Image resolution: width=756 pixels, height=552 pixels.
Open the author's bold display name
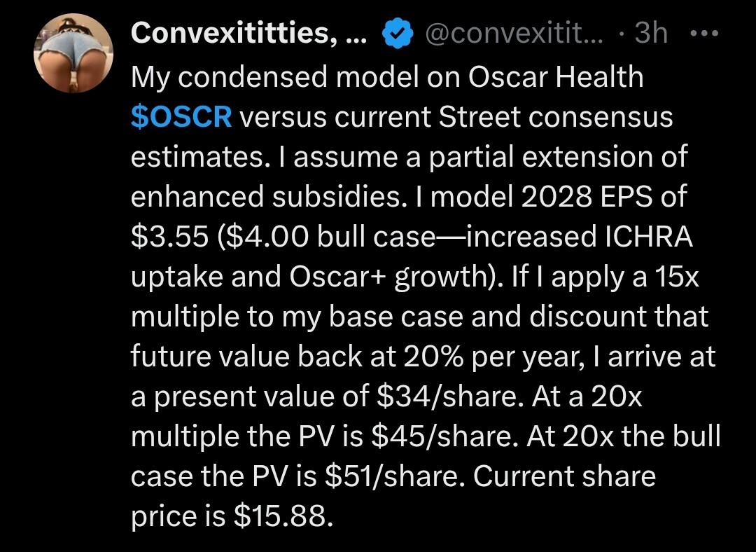click(x=249, y=34)
